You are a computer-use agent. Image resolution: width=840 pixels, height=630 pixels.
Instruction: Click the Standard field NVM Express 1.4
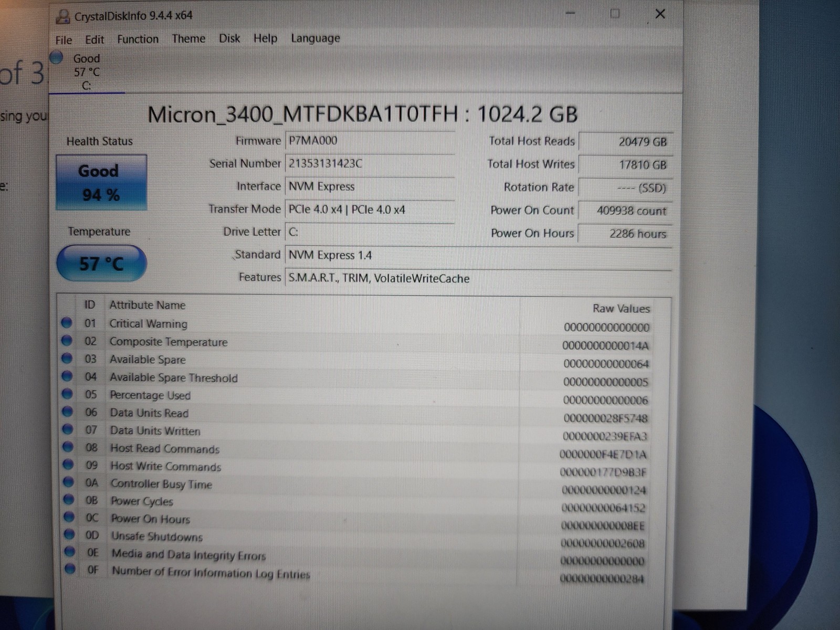[478, 255]
